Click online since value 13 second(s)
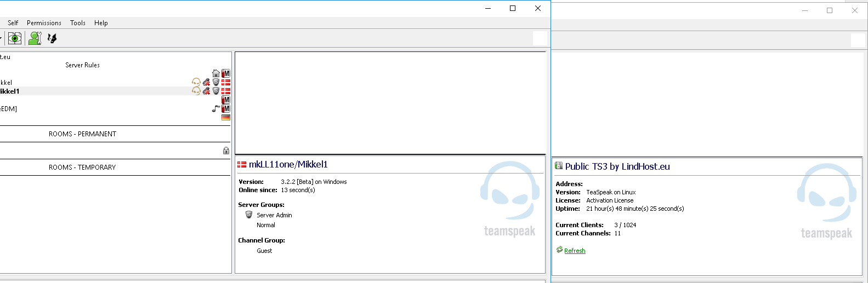This screenshot has height=283, width=868. [298, 190]
